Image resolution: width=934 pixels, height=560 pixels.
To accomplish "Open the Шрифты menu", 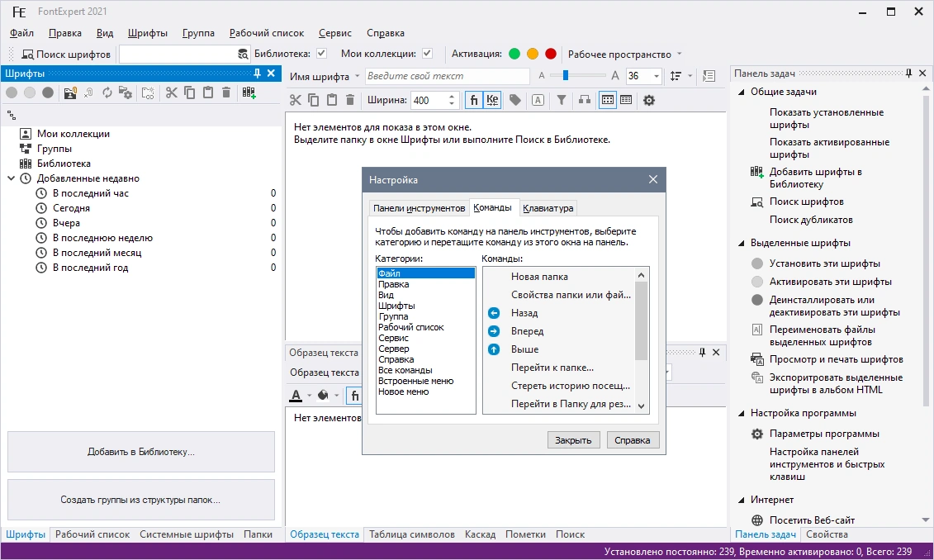I will [x=148, y=33].
